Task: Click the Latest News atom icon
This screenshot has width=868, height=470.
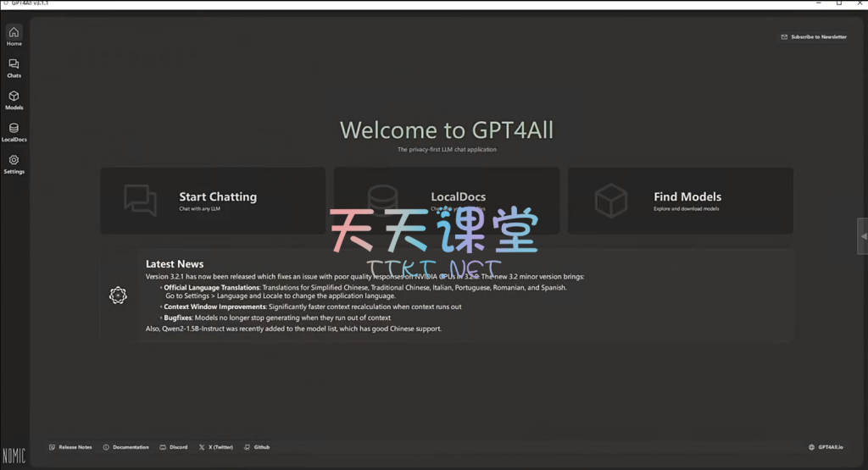Action: point(118,295)
